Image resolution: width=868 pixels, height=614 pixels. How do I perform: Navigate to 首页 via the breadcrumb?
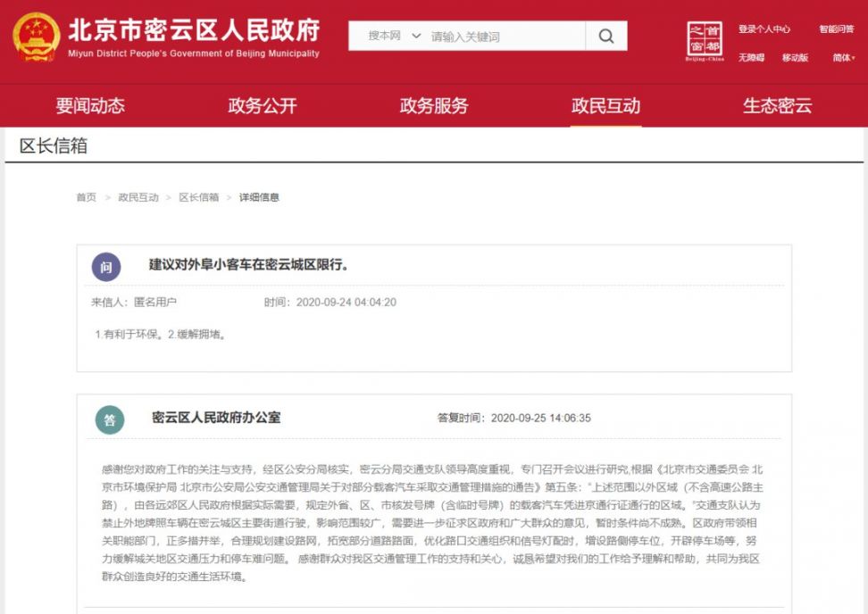(x=86, y=197)
